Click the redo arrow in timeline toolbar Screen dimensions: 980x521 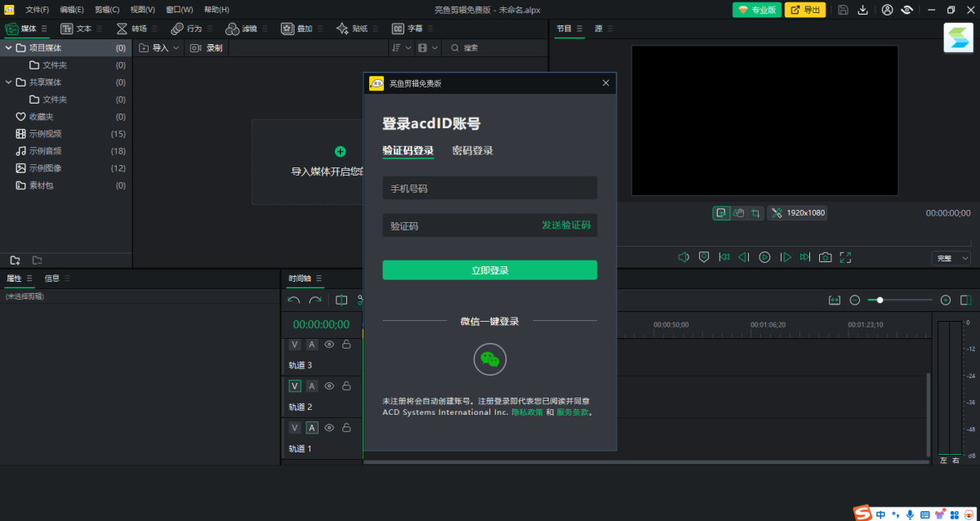pos(314,300)
